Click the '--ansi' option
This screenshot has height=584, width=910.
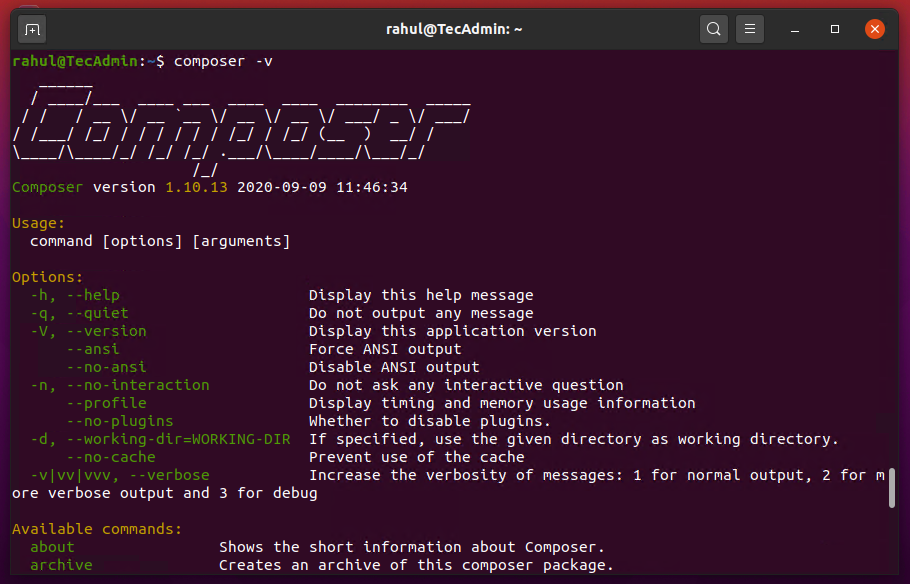tap(93, 349)
